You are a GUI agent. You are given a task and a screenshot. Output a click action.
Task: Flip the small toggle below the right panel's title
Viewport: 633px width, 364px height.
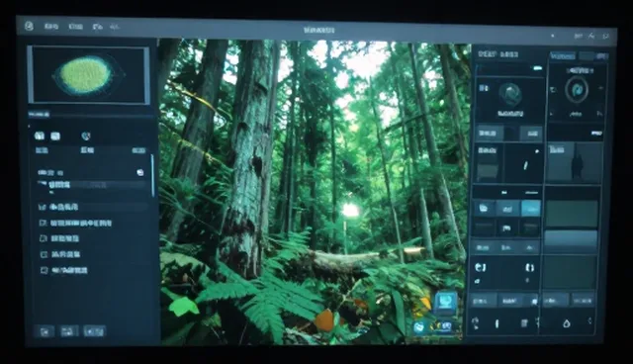tap(537, 68)
